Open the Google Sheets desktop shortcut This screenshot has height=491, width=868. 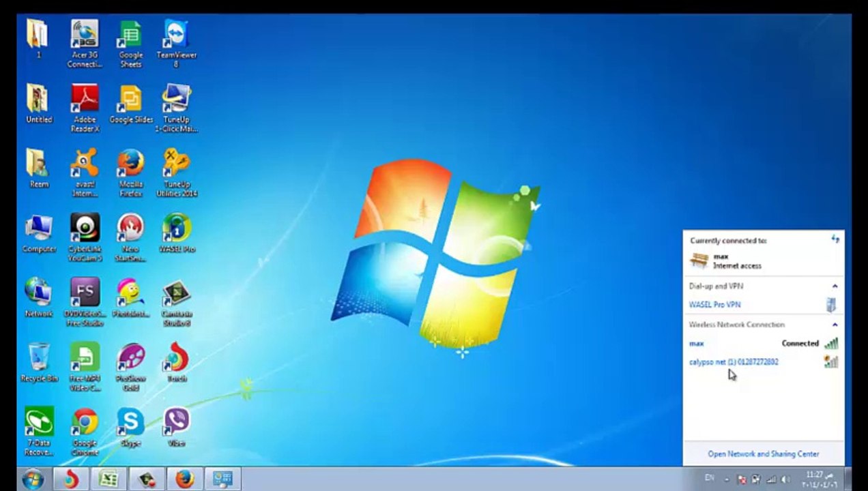130,43
